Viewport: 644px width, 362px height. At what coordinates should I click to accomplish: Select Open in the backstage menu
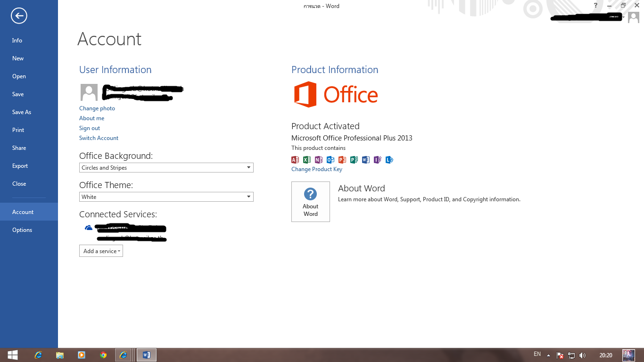pos(19,76)
